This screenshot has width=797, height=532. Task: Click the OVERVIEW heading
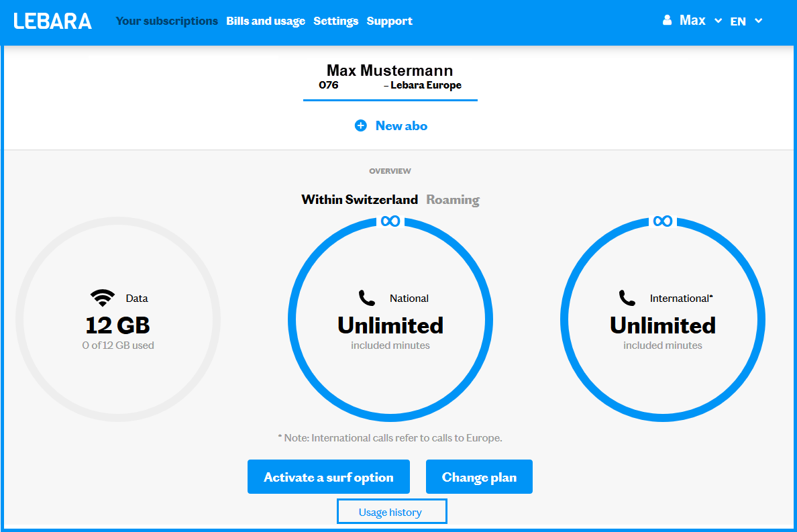[x=390, y=171]
